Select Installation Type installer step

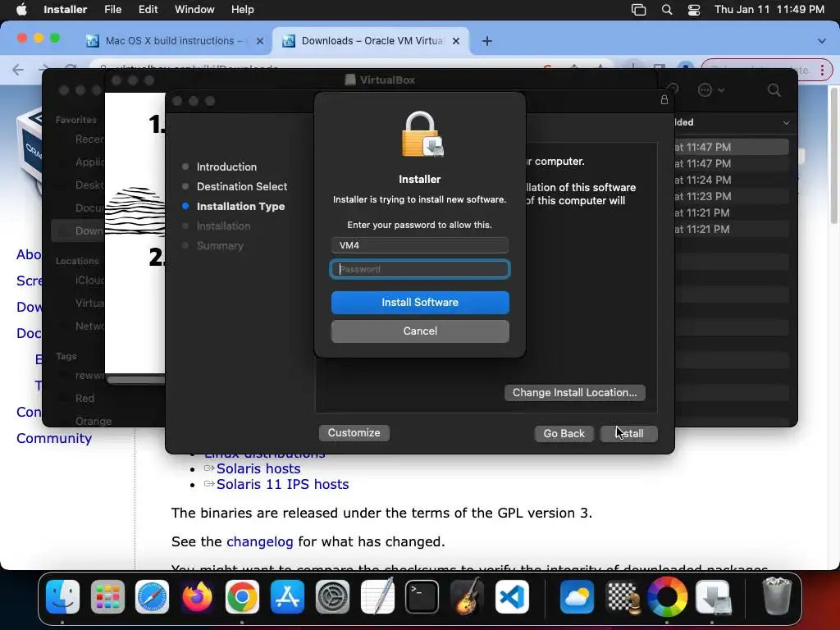pyautogui.click(x=240, y=206)
